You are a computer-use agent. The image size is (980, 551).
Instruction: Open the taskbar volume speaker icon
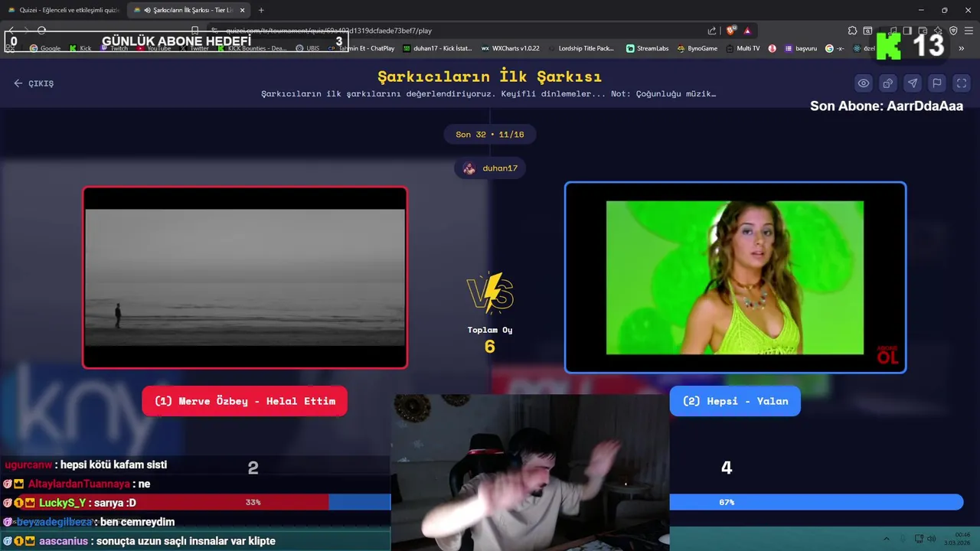(932, 539)
